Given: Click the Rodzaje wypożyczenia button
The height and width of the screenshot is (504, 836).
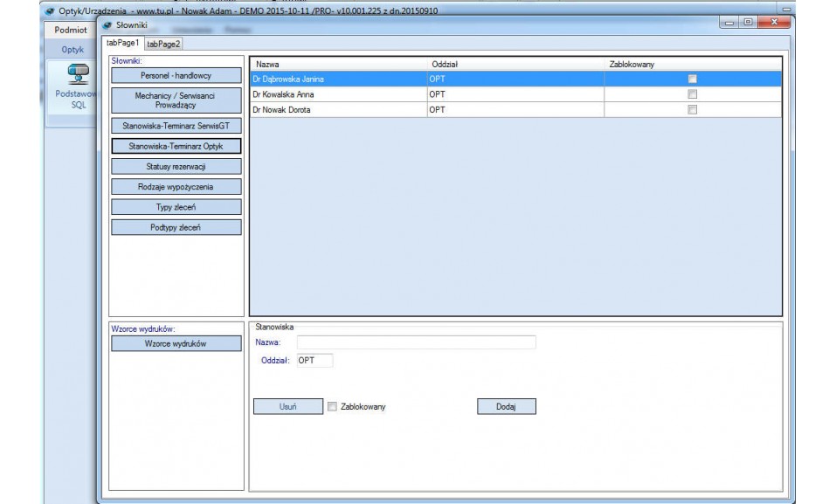Looking at the screenshot, I should [176, 187].
